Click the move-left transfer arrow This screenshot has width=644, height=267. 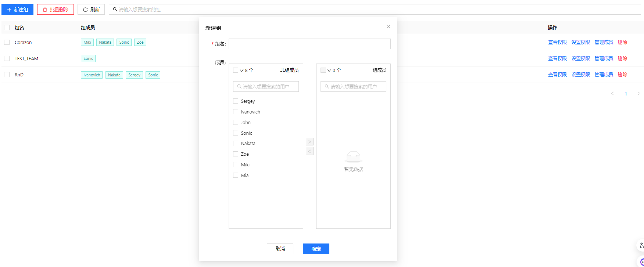[x=310, y=151]
